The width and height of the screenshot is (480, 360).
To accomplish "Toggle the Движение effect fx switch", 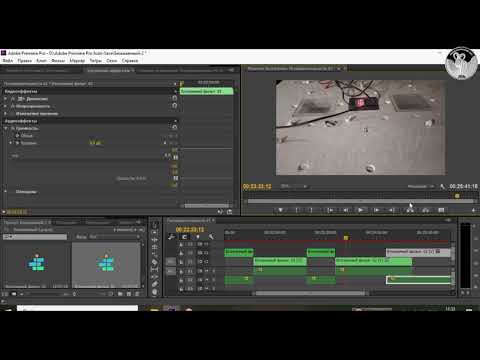I will pos(13,99).
